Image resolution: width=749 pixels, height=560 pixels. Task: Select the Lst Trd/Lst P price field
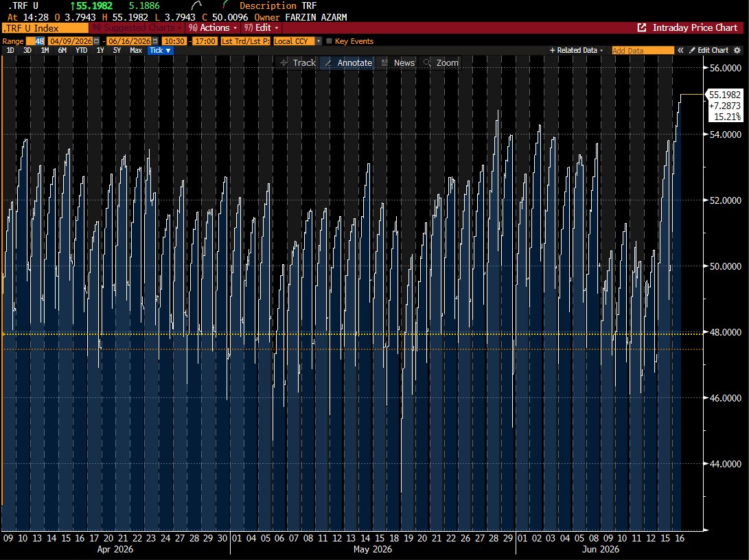coord(245,41)
